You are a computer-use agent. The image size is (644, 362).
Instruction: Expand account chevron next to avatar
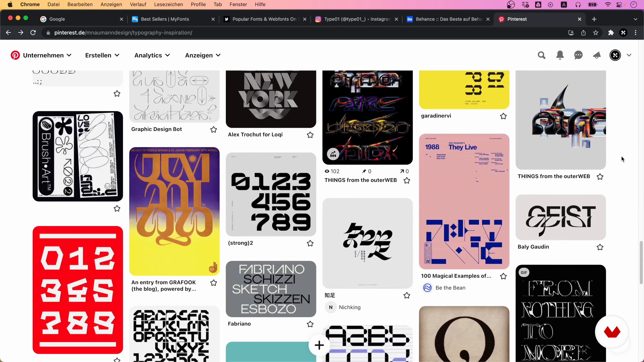pyautogui.click(x=629, y=55)
